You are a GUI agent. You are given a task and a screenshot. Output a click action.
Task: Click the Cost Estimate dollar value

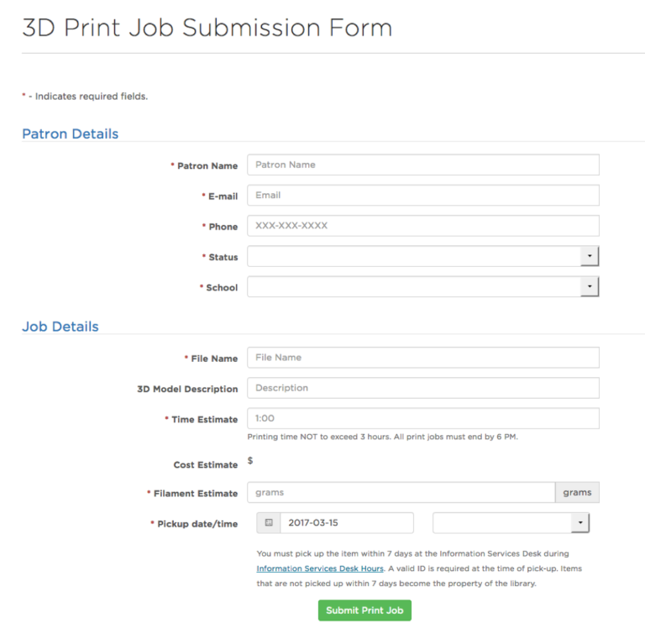pyautogui.click(x=250, y=461)
